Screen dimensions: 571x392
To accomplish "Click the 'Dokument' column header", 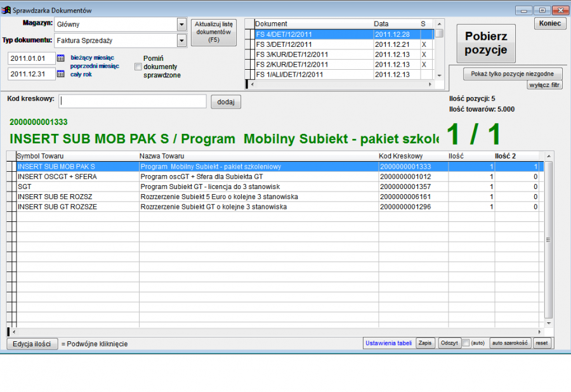I will point(314,24).
